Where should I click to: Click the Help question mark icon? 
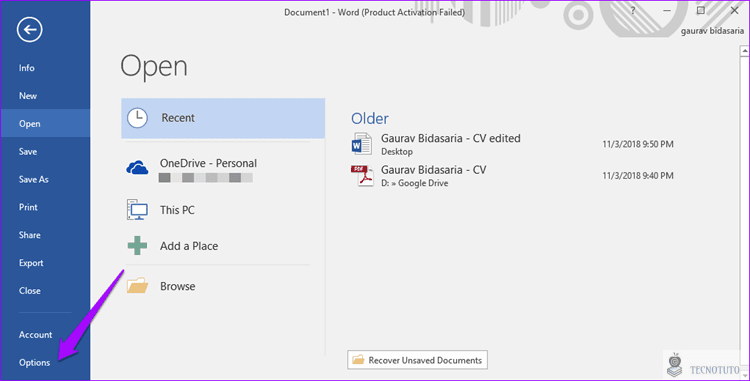633,11
